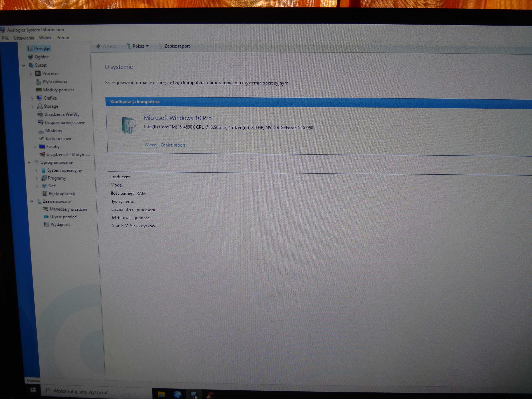Click Menedżery urządzeń icon

pyautogui.click(x=46, y=209)
